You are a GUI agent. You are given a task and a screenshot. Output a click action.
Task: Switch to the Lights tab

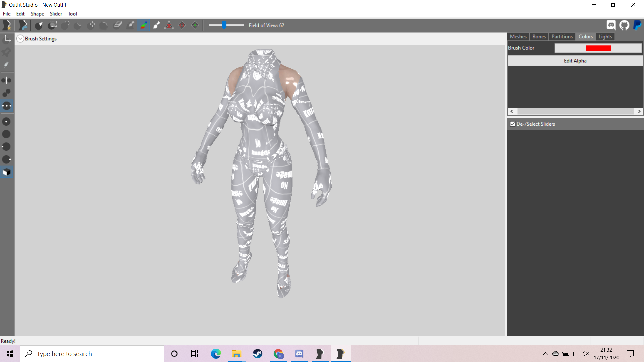(605, 37)
